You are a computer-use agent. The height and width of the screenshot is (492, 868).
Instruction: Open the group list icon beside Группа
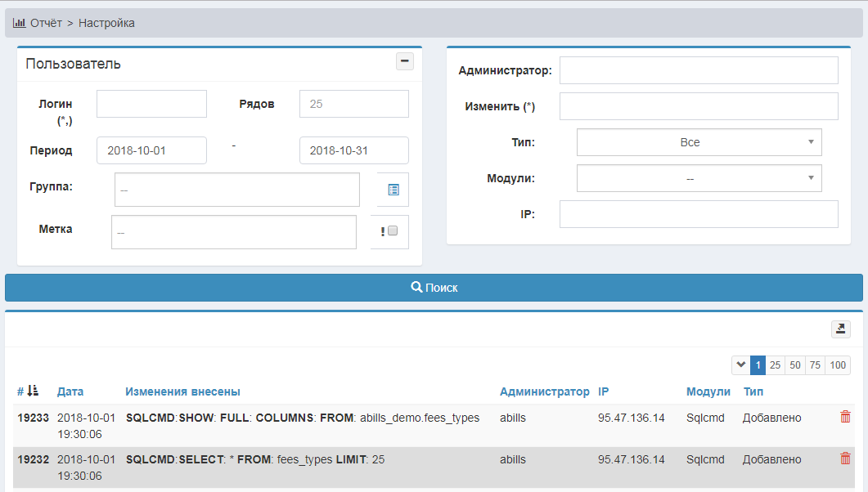(x=393, y=190)
